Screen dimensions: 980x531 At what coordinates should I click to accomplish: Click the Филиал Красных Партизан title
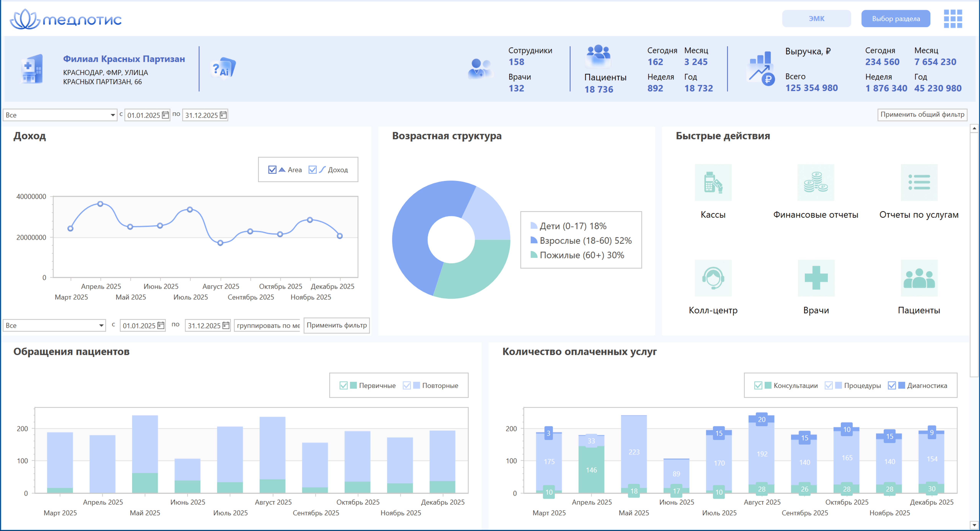click(x=124, y=59)
